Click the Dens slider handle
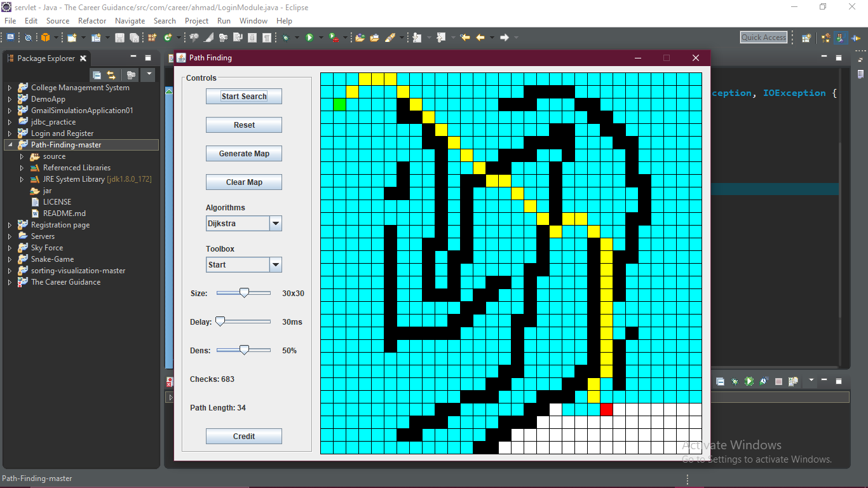868x488 pixels. point(244,350)
